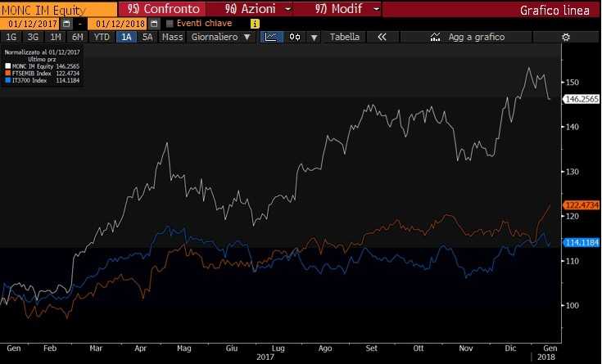This screenshot has width=602, height=364.
Task: Click the blue 114.1184 axis label
Action: 582,242
